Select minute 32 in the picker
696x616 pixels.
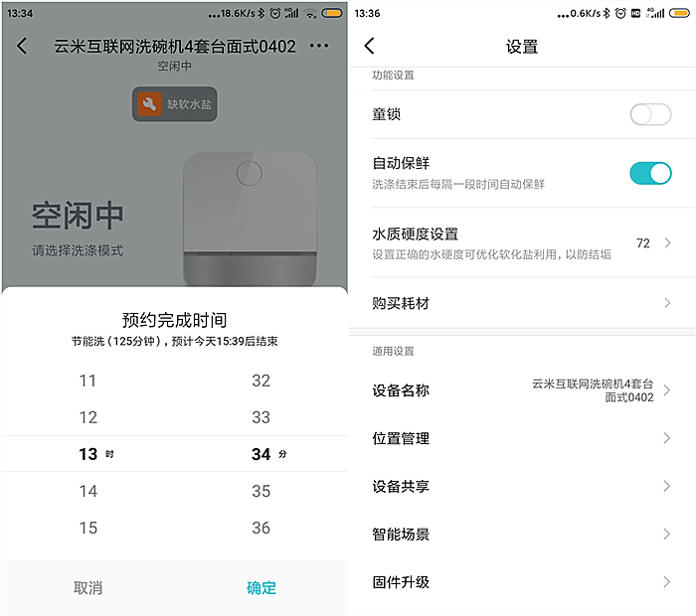(261, 381)
